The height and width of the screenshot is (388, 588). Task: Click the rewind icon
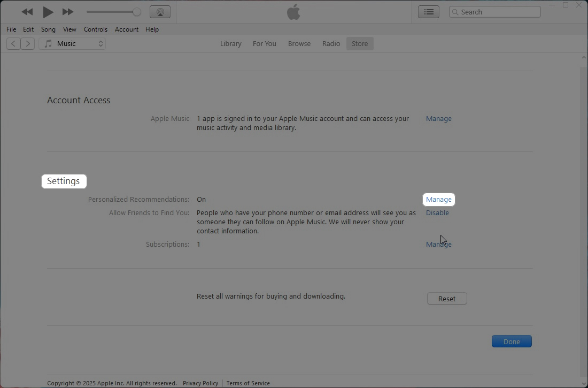pyautogui.click(x=27, y=12)
